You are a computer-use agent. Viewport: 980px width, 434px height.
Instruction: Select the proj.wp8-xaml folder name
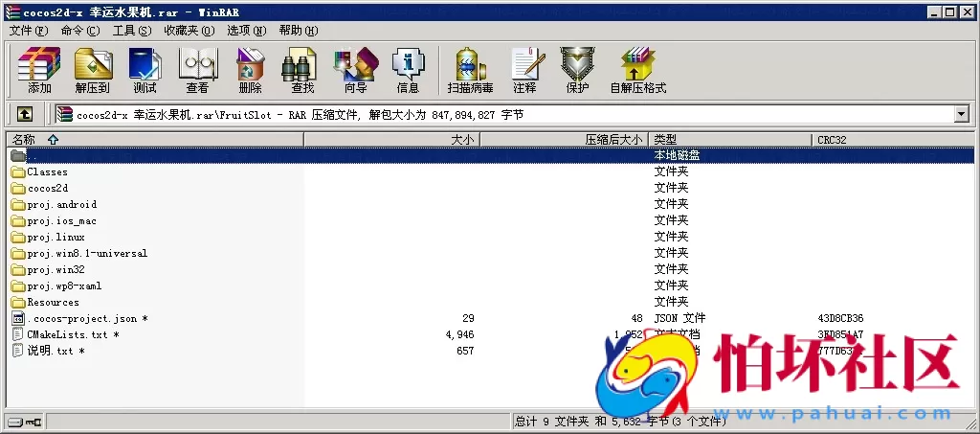click(64, 286)
